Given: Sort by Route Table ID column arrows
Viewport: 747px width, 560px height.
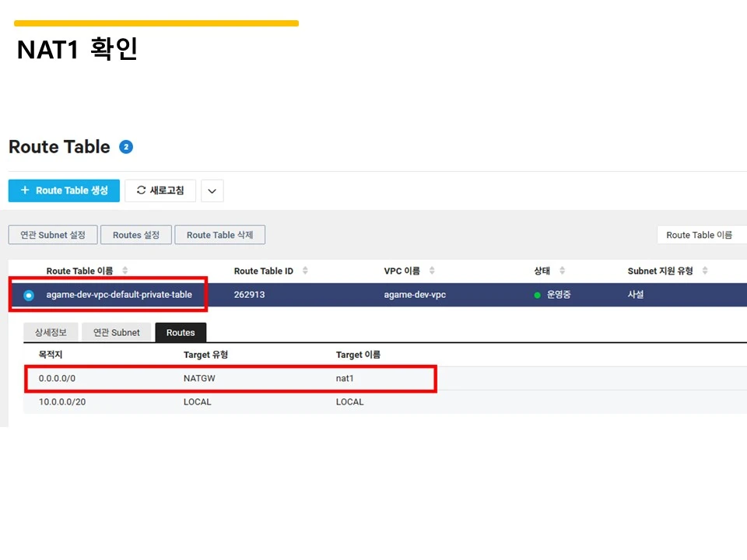Looking at the screenshot, I should point(305,271).
